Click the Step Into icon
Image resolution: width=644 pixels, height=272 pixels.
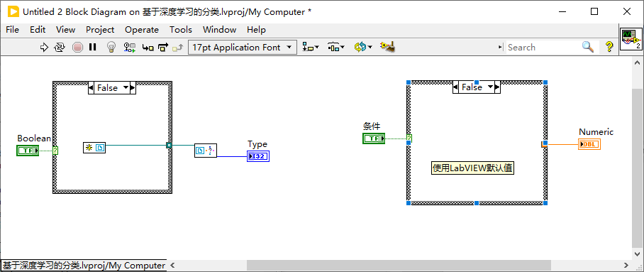coord(148,48)
